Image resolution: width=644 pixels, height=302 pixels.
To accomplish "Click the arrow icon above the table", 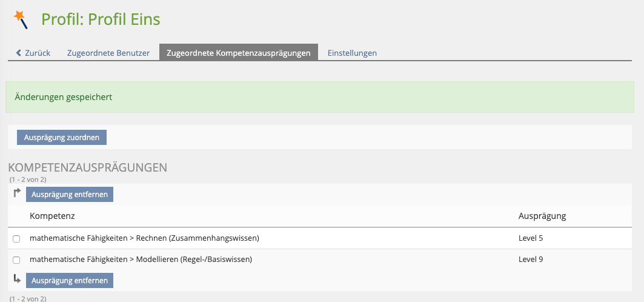I will (x=17, y=193).
